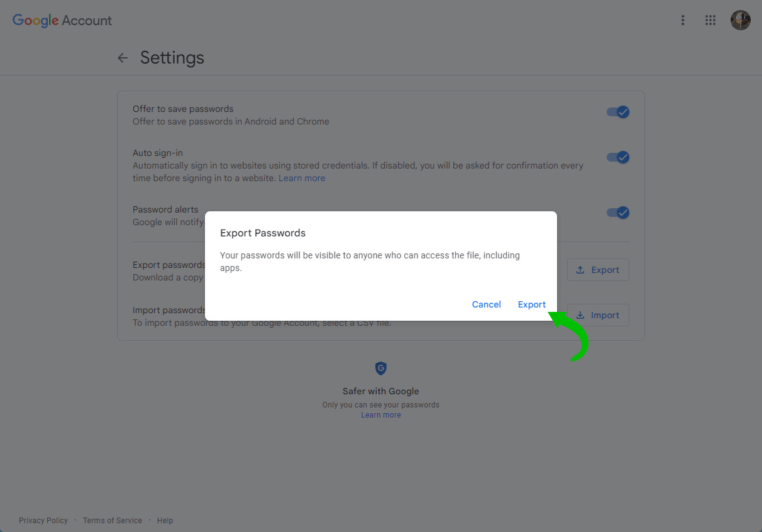Image resolution: width=762 pixels, height=532 pixels.
Task: Open the Google apps grid launcher
Action: click(x=710, y=20)
